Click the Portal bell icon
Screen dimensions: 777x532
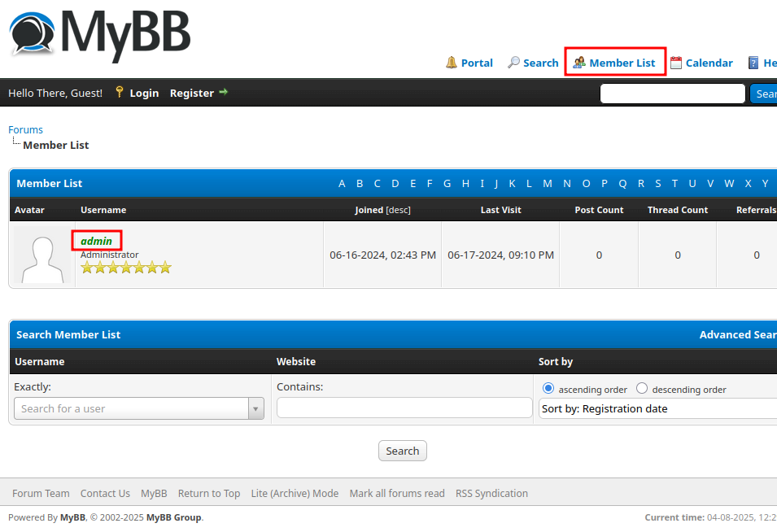(x=451, y=63)
